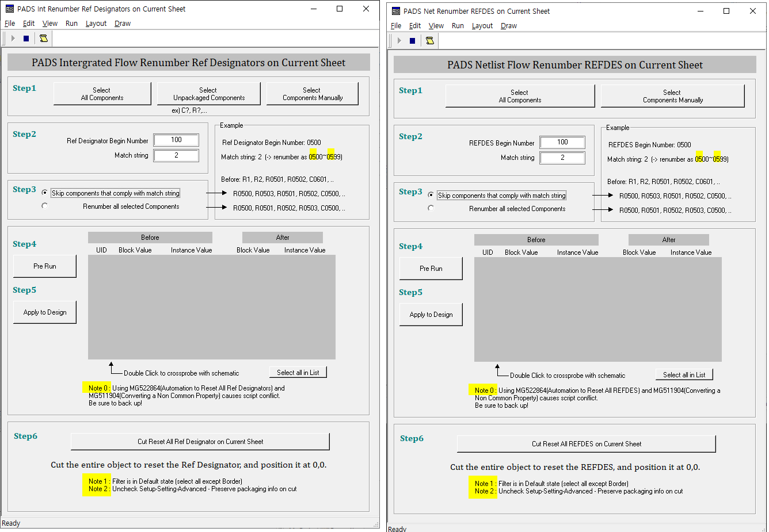Click 'ex) C?, R?,....' hint text

click(189, 110)
